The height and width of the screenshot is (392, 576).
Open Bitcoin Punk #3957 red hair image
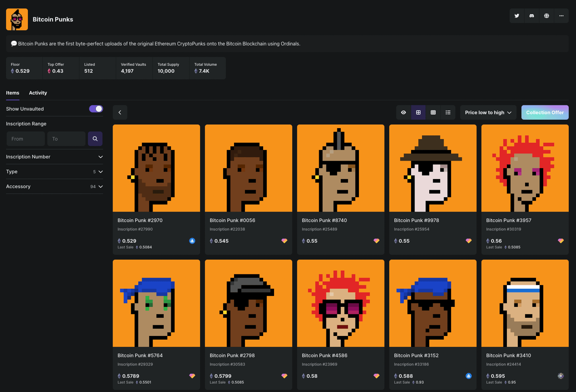(525, 168)
